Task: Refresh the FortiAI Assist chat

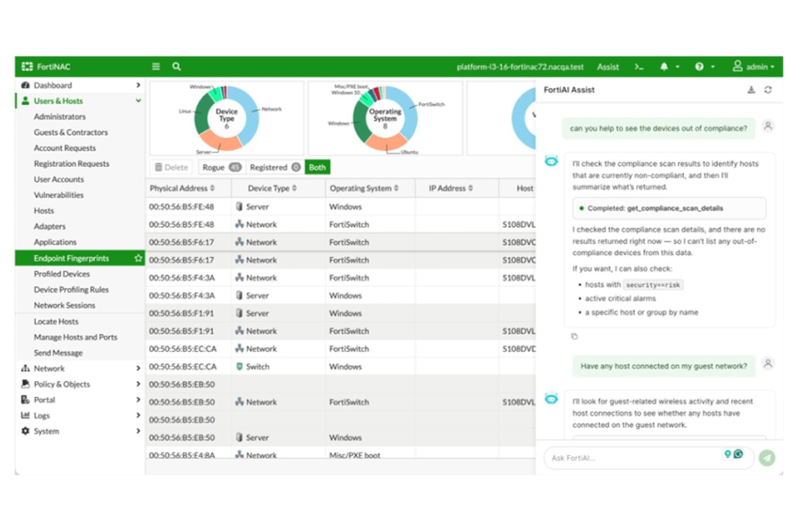Action: pyautogui.click(x=768, y=90)
